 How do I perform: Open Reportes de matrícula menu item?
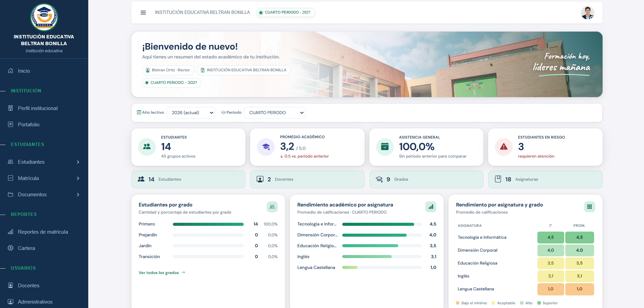pos(44,232)
